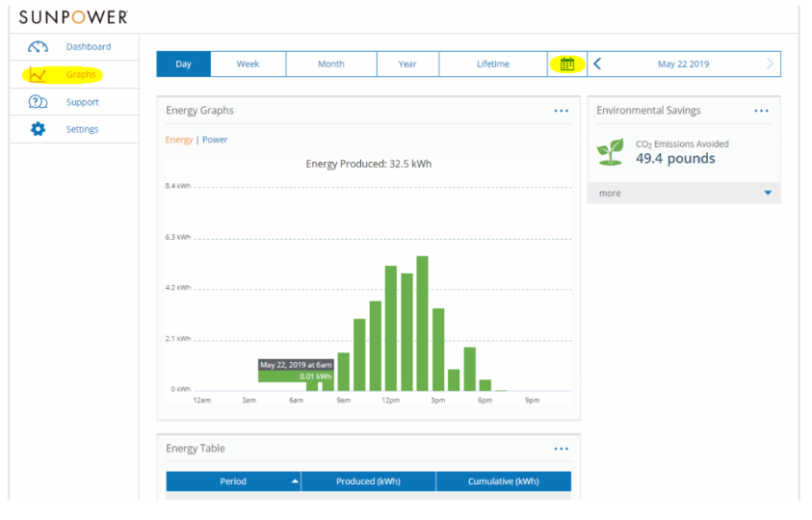
Task: Click the Support question mark icon
Action: pos(38,102)
